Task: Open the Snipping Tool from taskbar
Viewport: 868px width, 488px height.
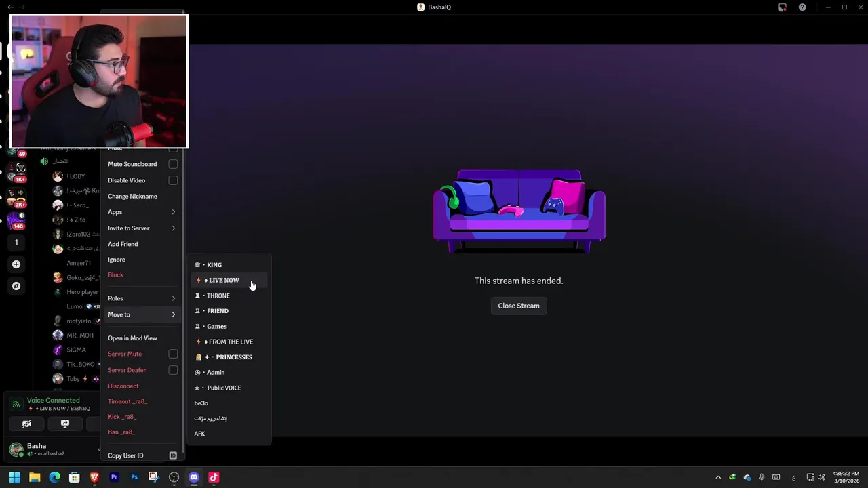Action: (x=154, y=477)
